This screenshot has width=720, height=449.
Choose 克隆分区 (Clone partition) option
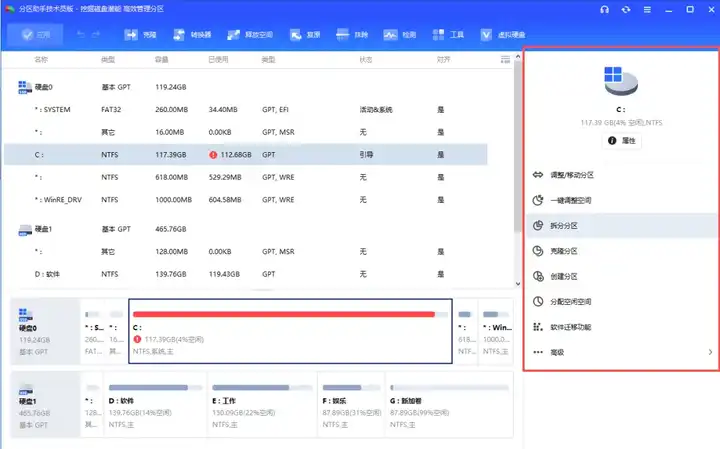pyautogui.click(x=622, y=251)
